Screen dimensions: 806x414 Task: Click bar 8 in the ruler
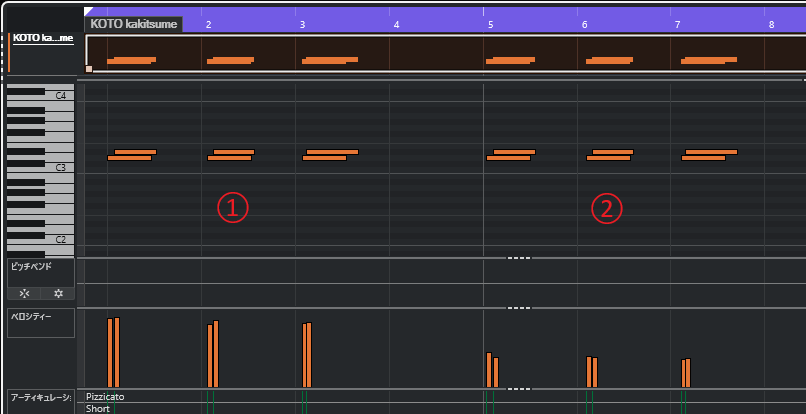click(772, 24)
